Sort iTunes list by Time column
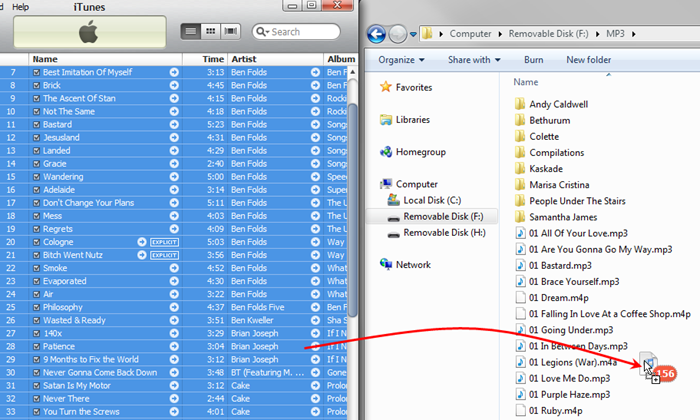This screenshot has width=700, height=420. point(205,59)
